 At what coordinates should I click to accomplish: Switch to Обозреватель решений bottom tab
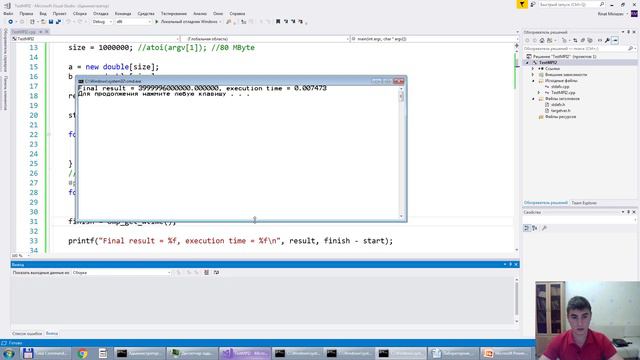(x=546, y=203)
